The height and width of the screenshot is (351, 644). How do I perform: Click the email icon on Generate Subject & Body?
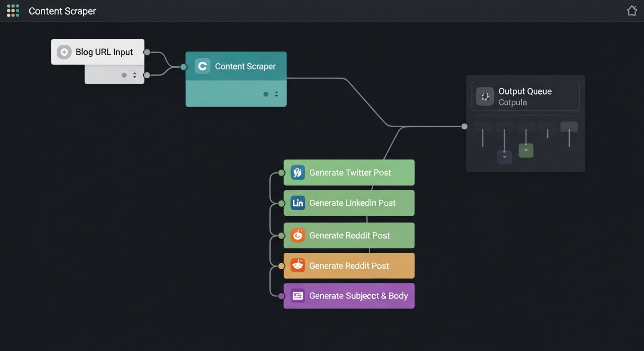pos(298,296)
